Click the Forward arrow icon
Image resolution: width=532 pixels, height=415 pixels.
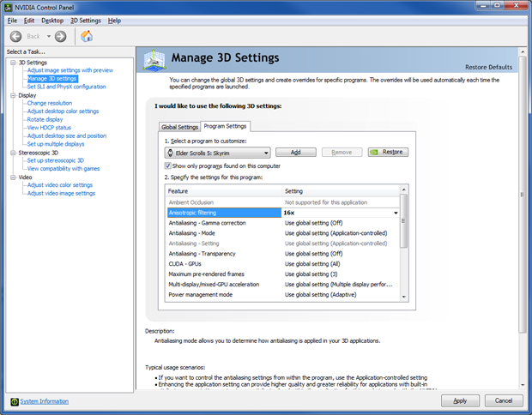pyautogui.click(x=61, y=36)
